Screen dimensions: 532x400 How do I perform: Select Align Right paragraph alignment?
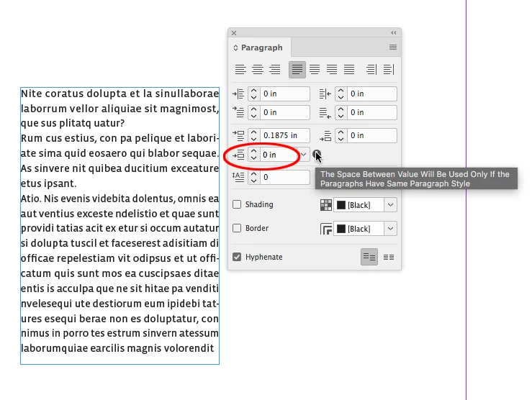pos(274,70)
